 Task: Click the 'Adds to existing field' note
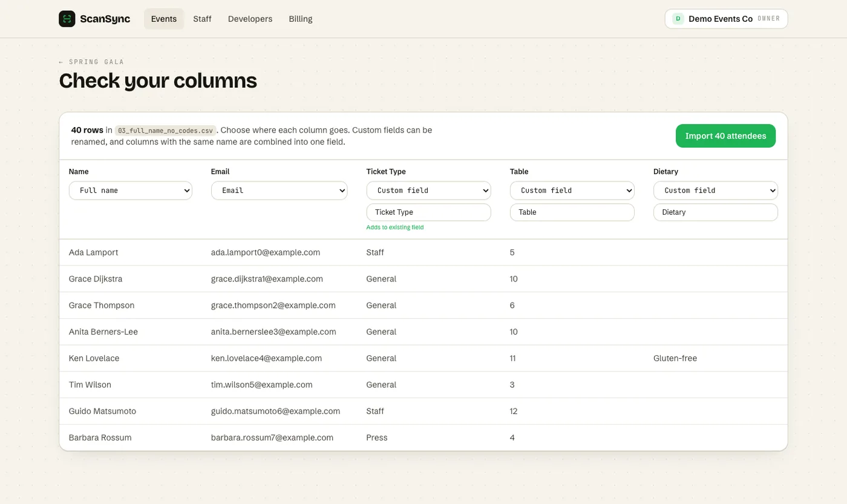(x=394, y=227)
